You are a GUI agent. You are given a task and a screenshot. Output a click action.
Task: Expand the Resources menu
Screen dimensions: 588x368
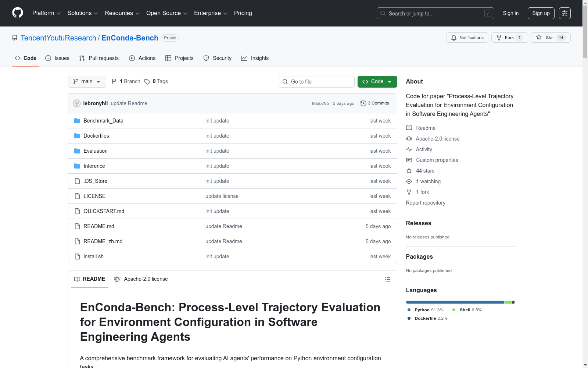(122, 13)
